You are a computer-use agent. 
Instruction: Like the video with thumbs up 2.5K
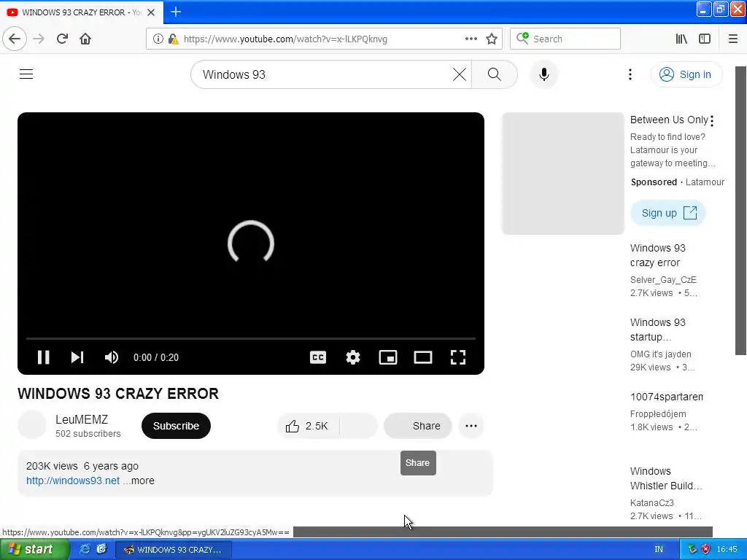(309, 426)
